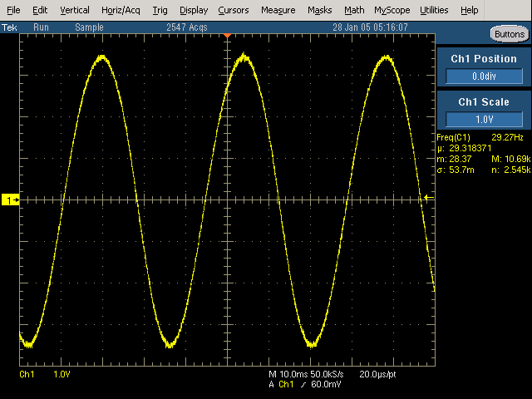Open the MyScope menu
The height and width of the screenshot is (399, 532).
click(x=392, y=10)
